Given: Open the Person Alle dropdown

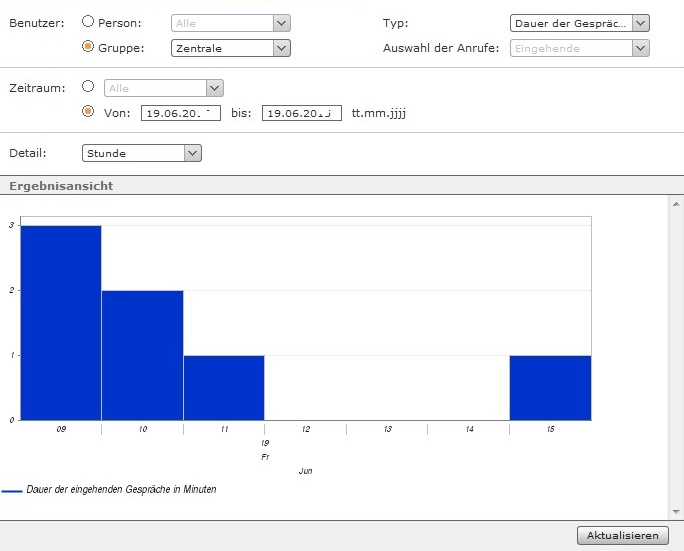Looking at the screenshot, I should [230, 22].
